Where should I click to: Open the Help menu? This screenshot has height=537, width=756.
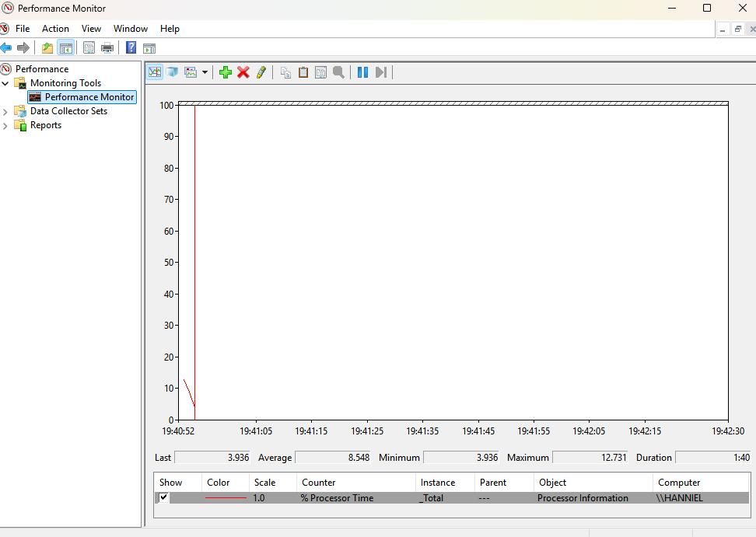click(170, 29)
